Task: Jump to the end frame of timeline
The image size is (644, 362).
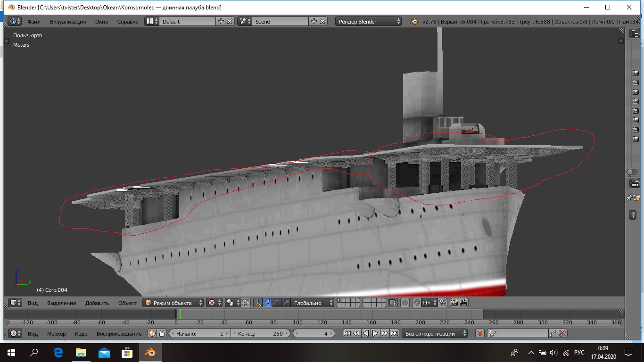Action: 394,333
